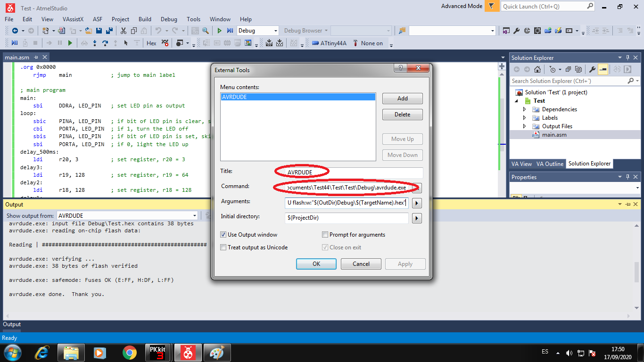This screenshot has height=362, width=644.
Task: Click the toolbar wrench properties icon
Action: click(x=517, y=31)
